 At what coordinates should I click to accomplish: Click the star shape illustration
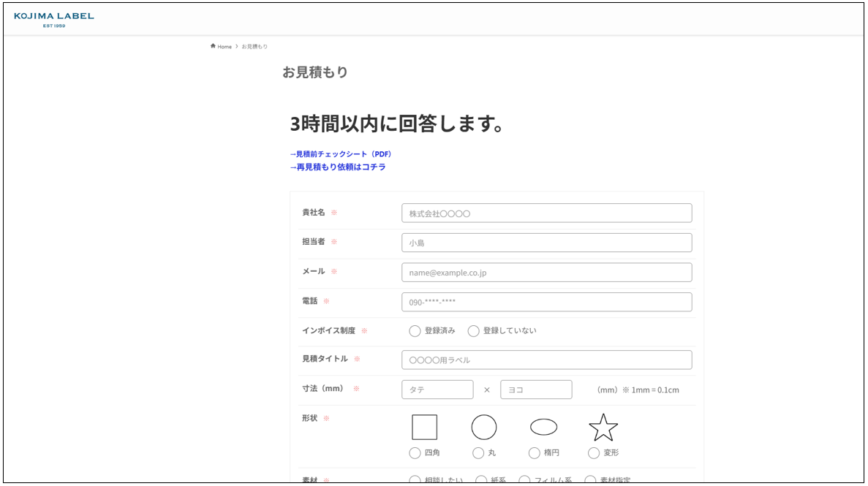[603, 428]
